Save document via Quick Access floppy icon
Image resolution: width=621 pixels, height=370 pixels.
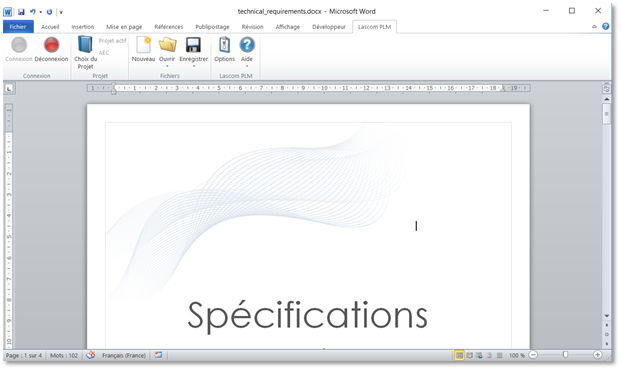tap(21, 12)
